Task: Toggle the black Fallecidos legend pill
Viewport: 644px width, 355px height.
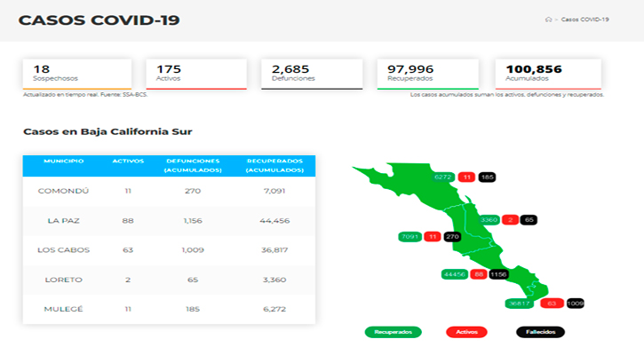Action: 540,332
